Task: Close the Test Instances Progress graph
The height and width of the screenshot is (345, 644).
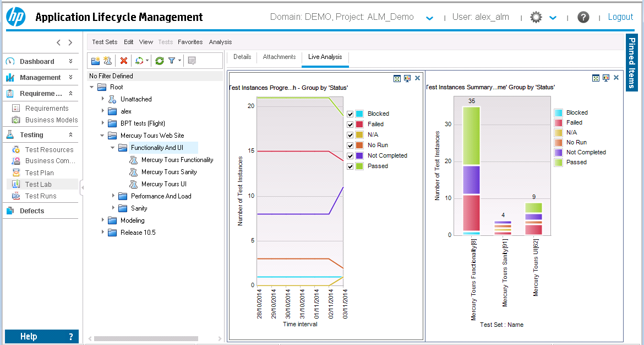Action: pos(417,78)
